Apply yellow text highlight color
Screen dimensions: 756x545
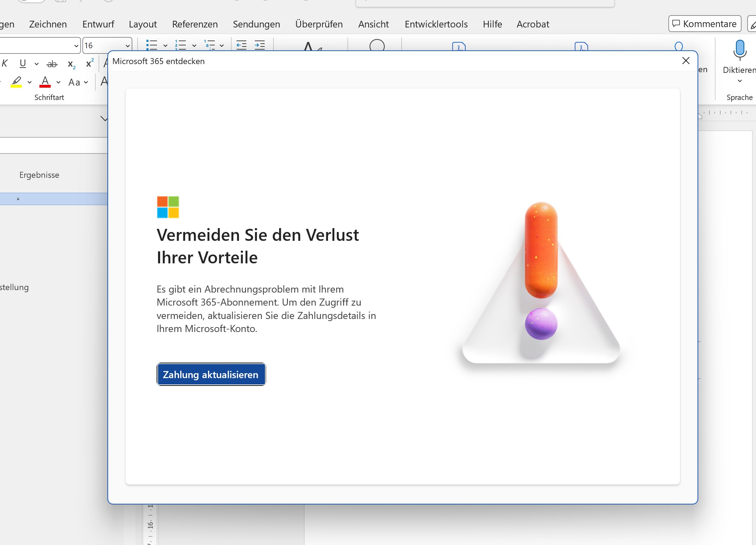[x=16, y=82]
